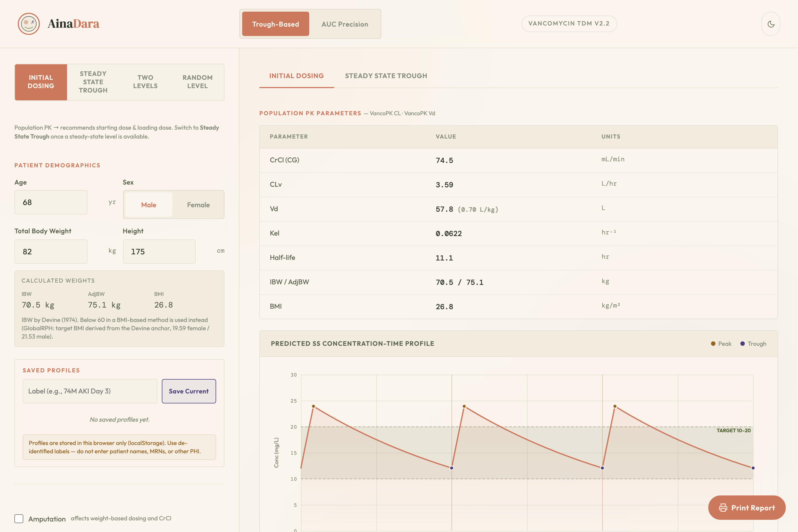The height and width of the screenshot is (532, 798).
Task: Click the Predicted SS Concentration-Time Profile title
Action: (352, 343)
